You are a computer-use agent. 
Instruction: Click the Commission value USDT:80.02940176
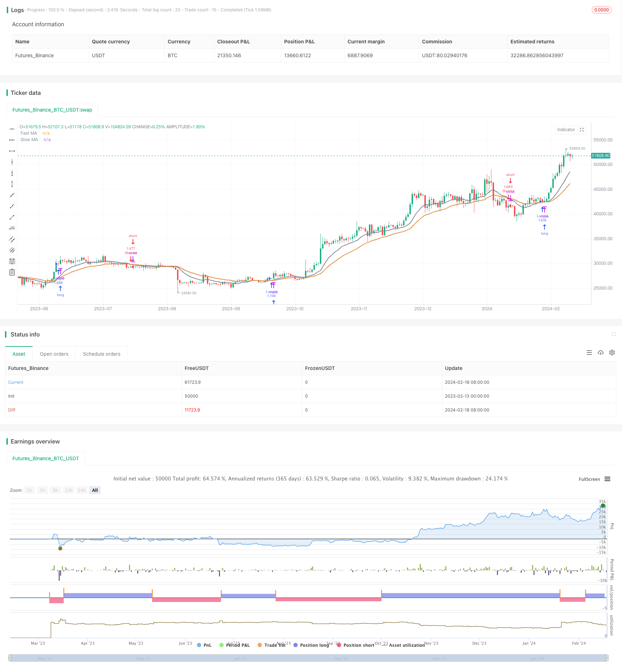445,55
